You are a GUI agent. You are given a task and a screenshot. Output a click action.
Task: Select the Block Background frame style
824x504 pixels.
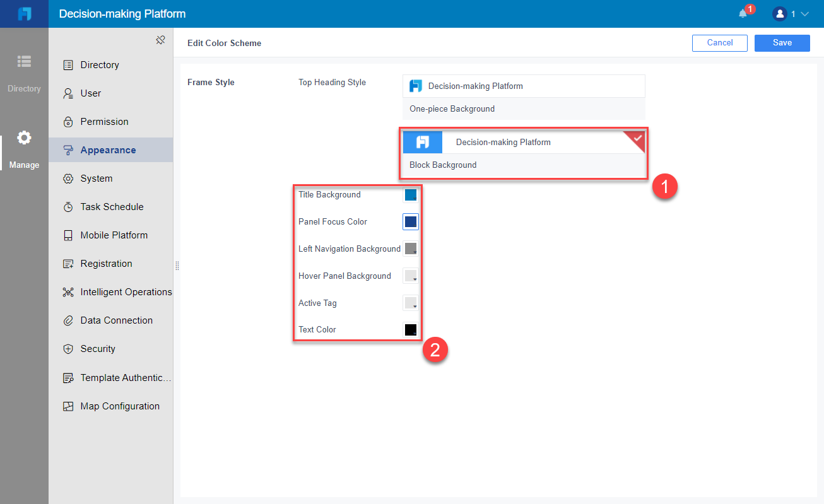524,153
